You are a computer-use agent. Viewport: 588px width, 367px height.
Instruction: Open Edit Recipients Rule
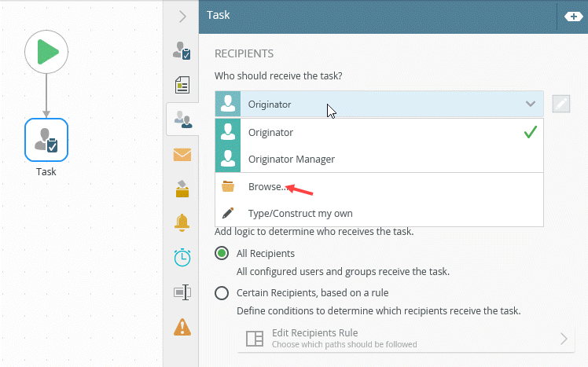[406, 339]
